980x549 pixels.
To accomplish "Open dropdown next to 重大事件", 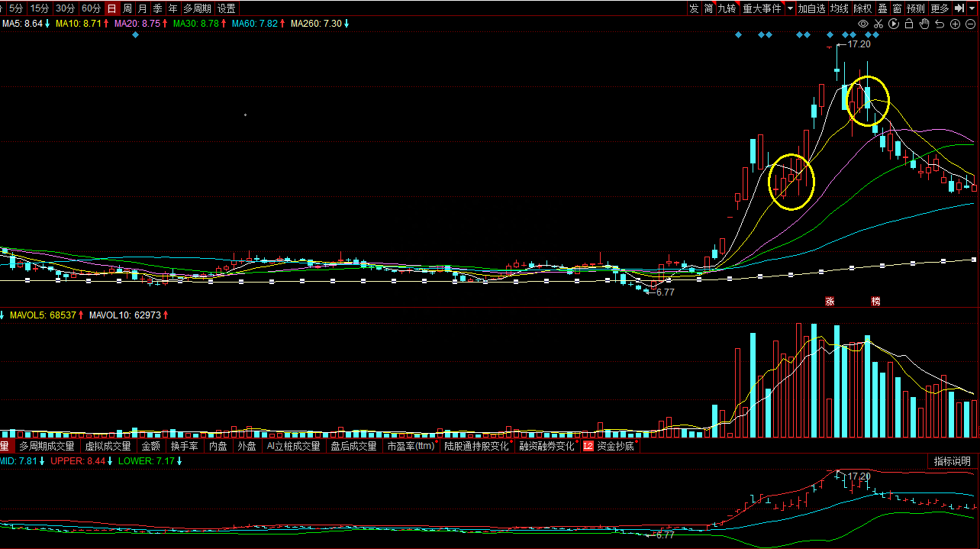I will coord(791,8).
